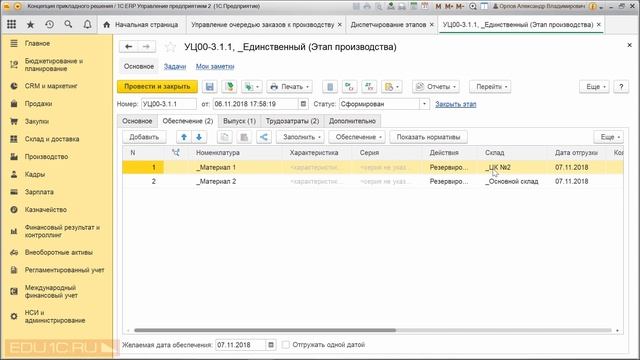
Task: Click the global search magnifier icon
Action: tap(68, 24)
